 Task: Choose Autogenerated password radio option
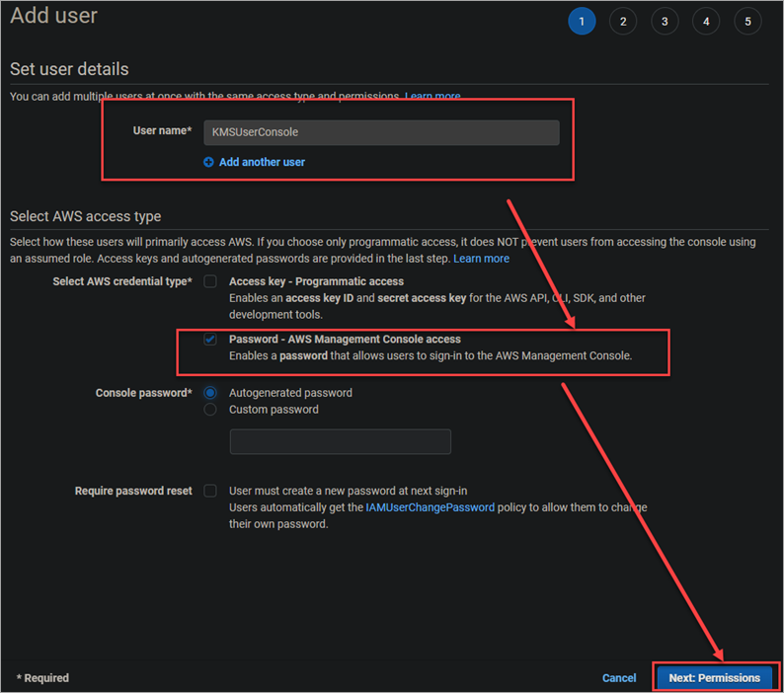click(210, 393)
